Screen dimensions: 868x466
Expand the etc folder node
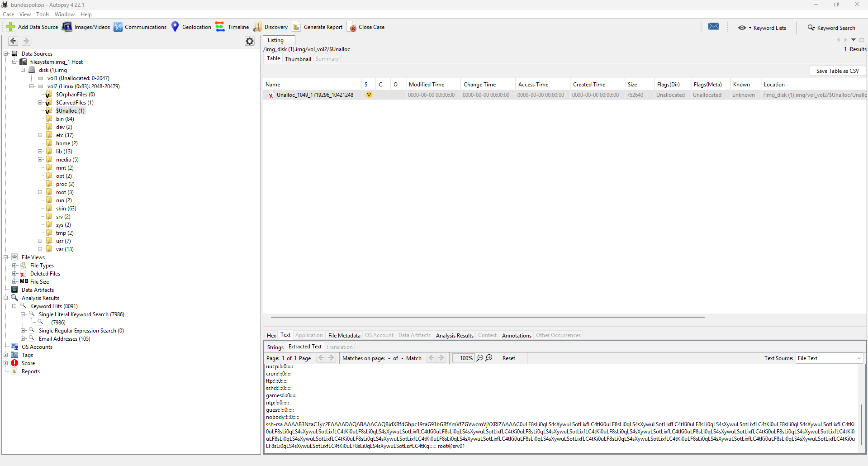(40, 135)
